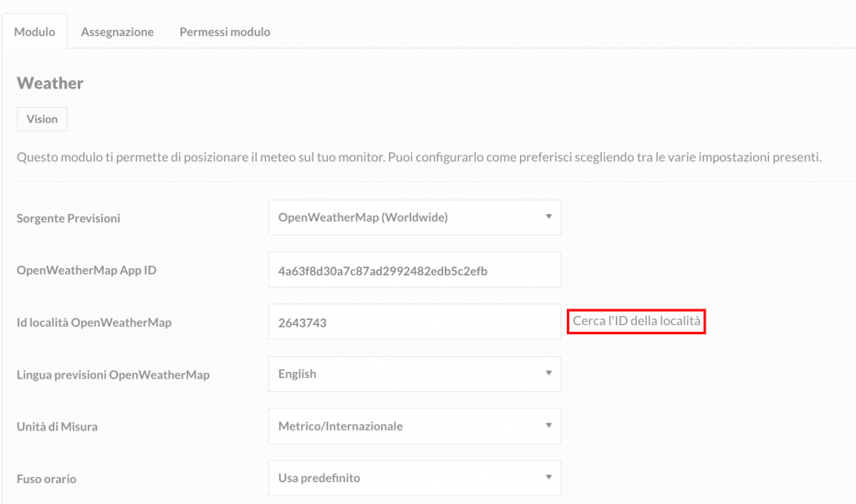
Task: Go to the Permessi modulo tab
Action: pos(225,32)
